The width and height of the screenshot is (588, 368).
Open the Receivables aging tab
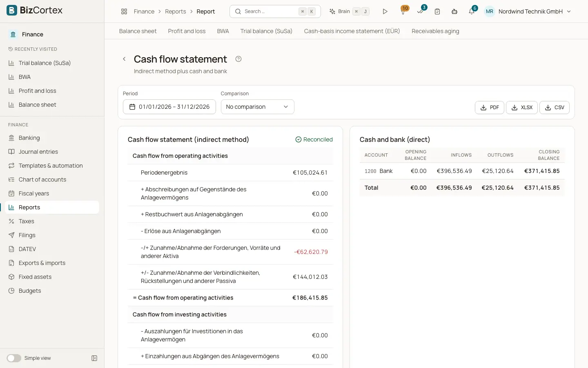[435, 31]
